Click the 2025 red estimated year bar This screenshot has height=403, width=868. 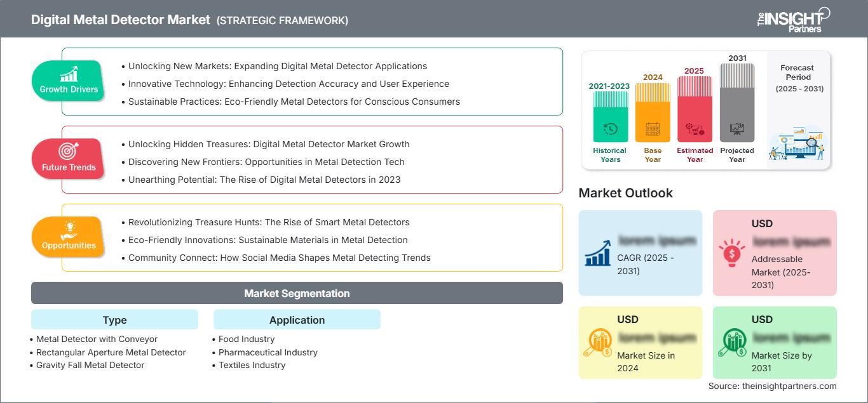point(695,109)
